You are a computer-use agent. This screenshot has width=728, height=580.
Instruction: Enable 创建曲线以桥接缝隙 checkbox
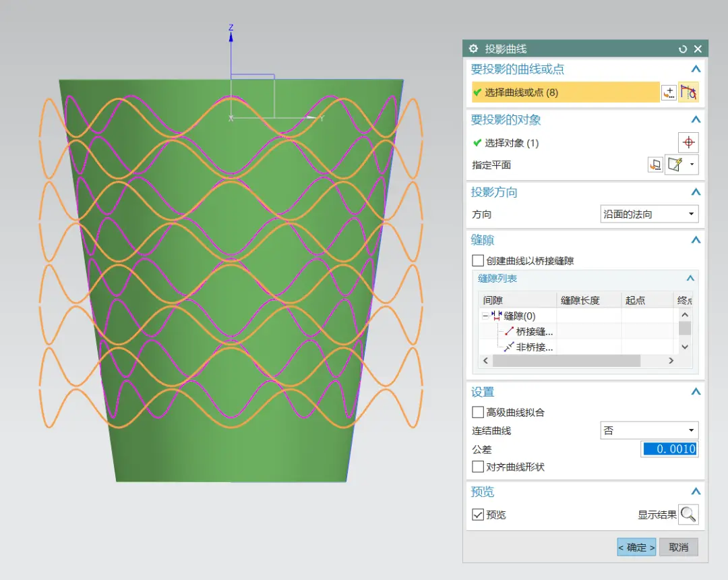478,260
